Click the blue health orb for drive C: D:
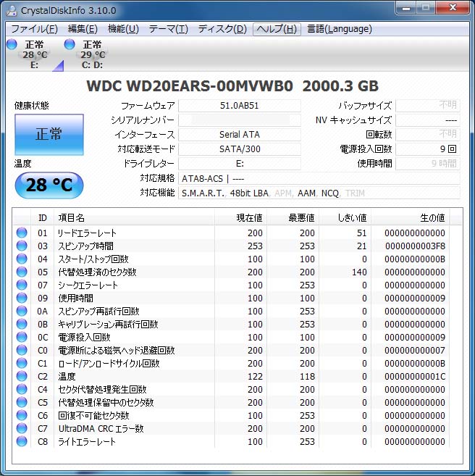 pos(70,44)
